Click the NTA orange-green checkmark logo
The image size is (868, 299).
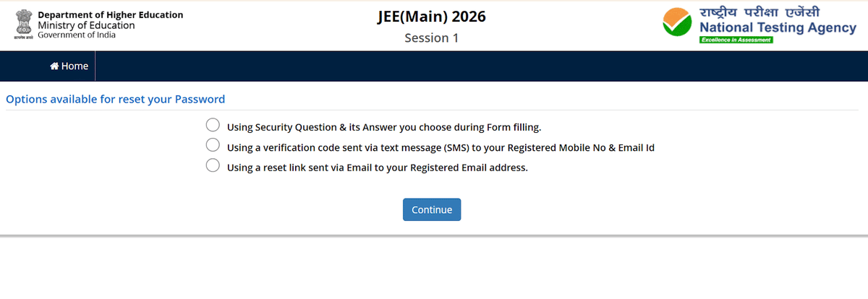point(678,24)
